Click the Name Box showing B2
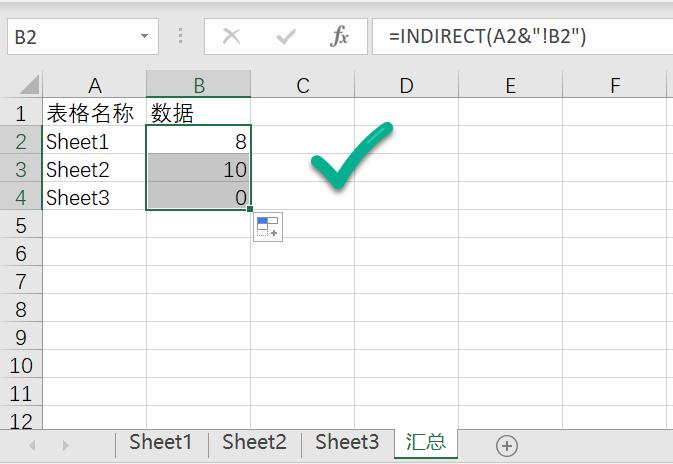The height and width of the screenshot is (464, 673). pyautogui.click(x=83, y=36)
